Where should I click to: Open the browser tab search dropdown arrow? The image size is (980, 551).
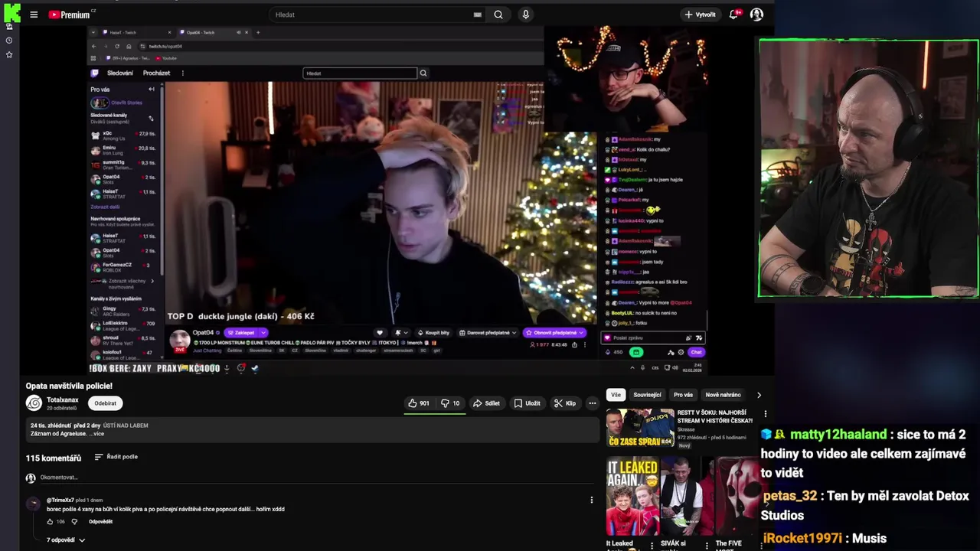[x=94, y=32]
